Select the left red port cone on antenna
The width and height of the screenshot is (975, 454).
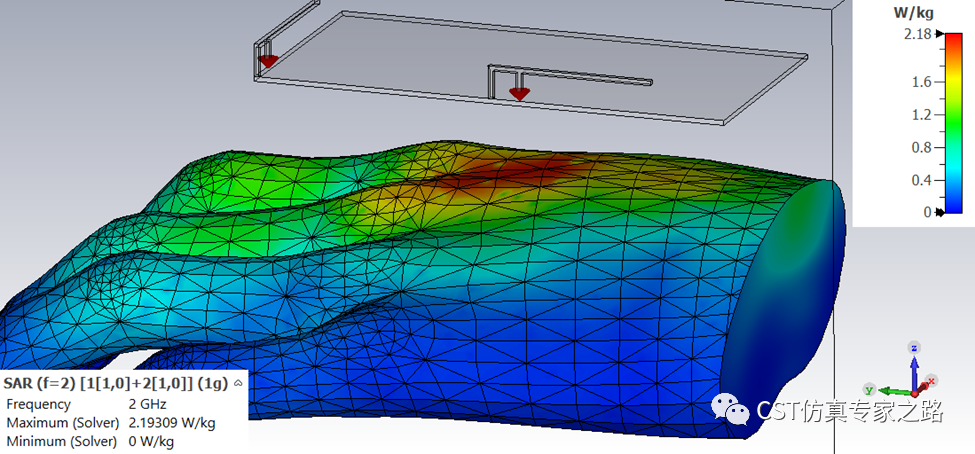click(268, 61)
